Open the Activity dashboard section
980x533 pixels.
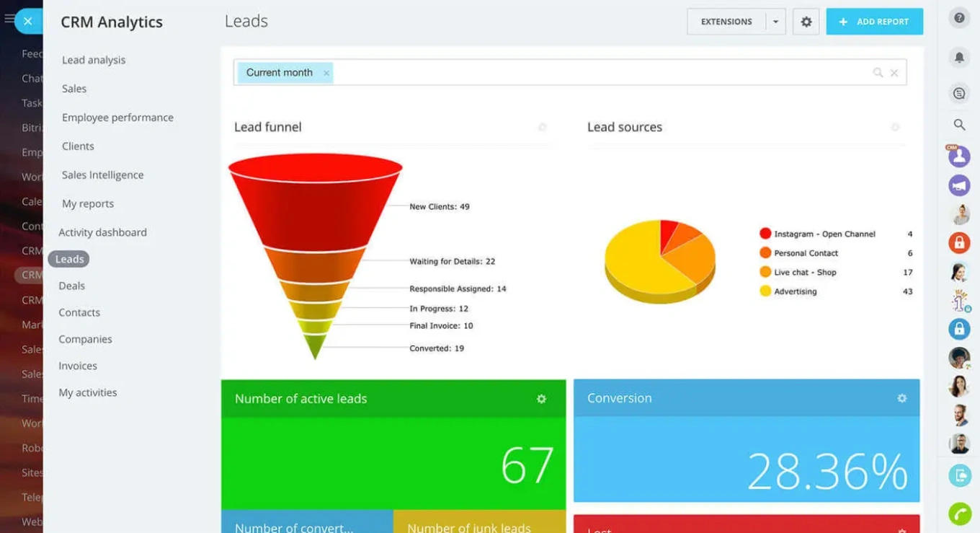103,232
